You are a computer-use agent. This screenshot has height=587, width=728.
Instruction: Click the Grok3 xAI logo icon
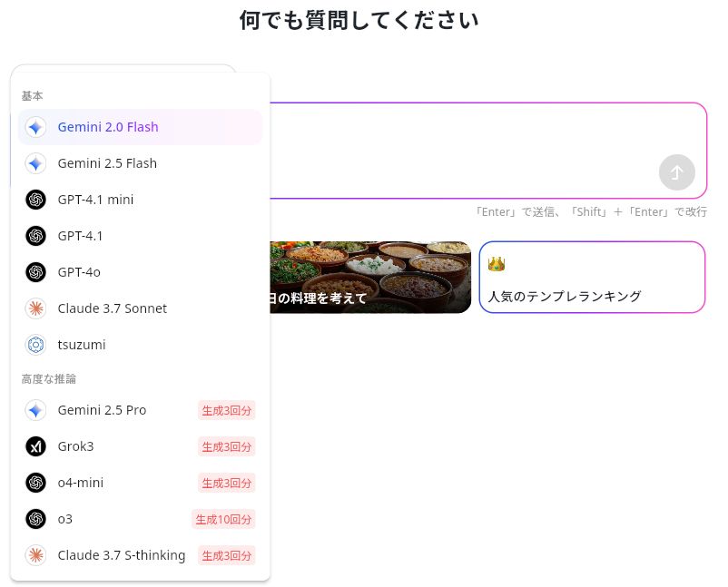[x=35, y=446]
